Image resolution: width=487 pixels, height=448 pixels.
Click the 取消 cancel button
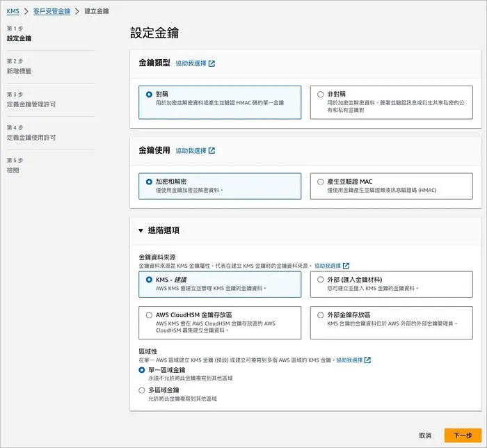[x=425, y=435]
